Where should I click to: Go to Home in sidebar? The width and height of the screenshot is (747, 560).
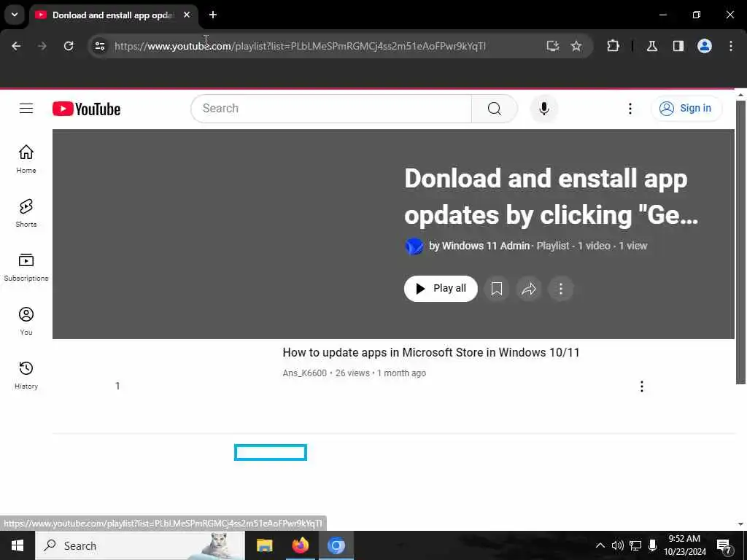[26, 159]
